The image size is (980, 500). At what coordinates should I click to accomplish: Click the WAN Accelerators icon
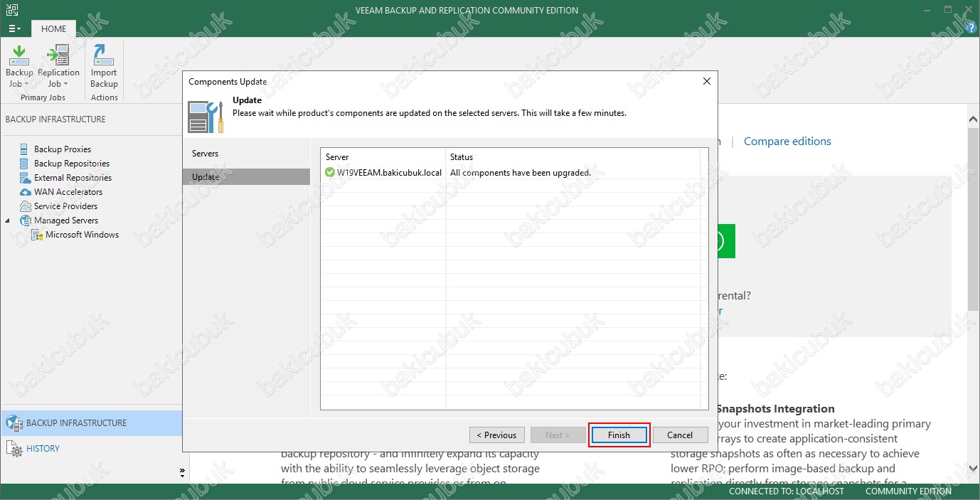(25, 192)
